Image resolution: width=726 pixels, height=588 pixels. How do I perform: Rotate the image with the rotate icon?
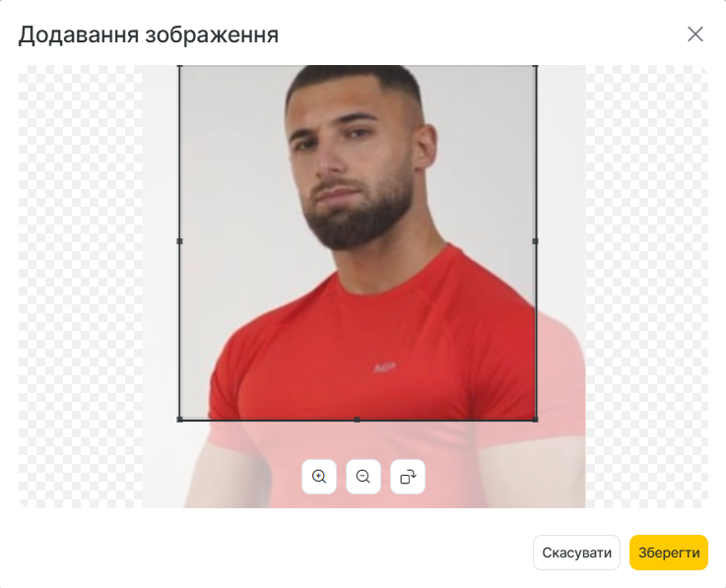(x=408, y=477)
